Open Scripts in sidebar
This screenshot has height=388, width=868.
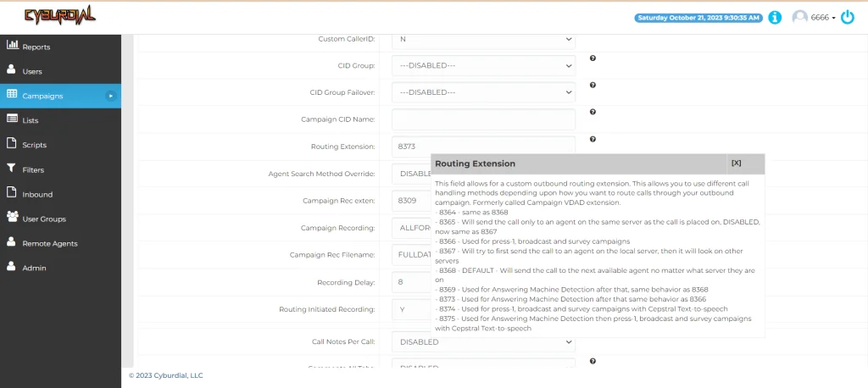[60, 145]
